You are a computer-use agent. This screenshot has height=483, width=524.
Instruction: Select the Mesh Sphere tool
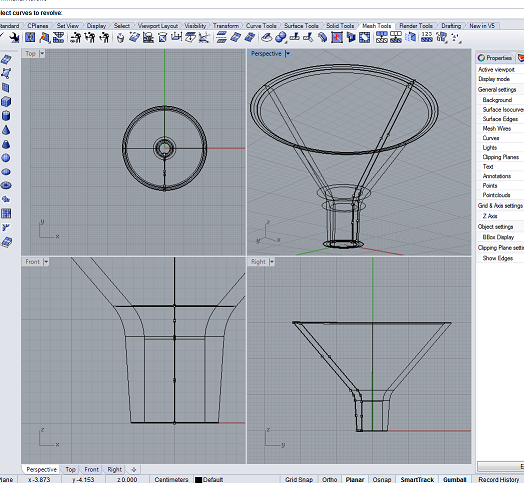pos(6,158)
